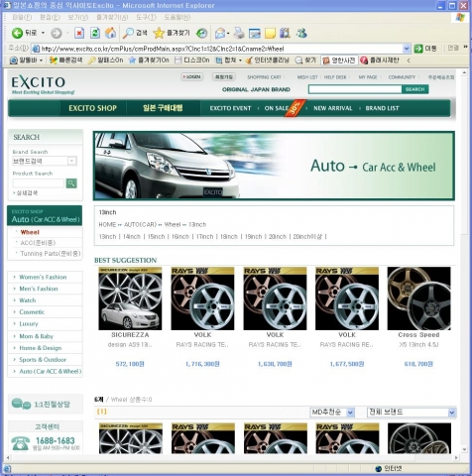The height and width of the screenshot is (476, 472).
Task: Click the green Go arrow button
Action: [418, 49]
